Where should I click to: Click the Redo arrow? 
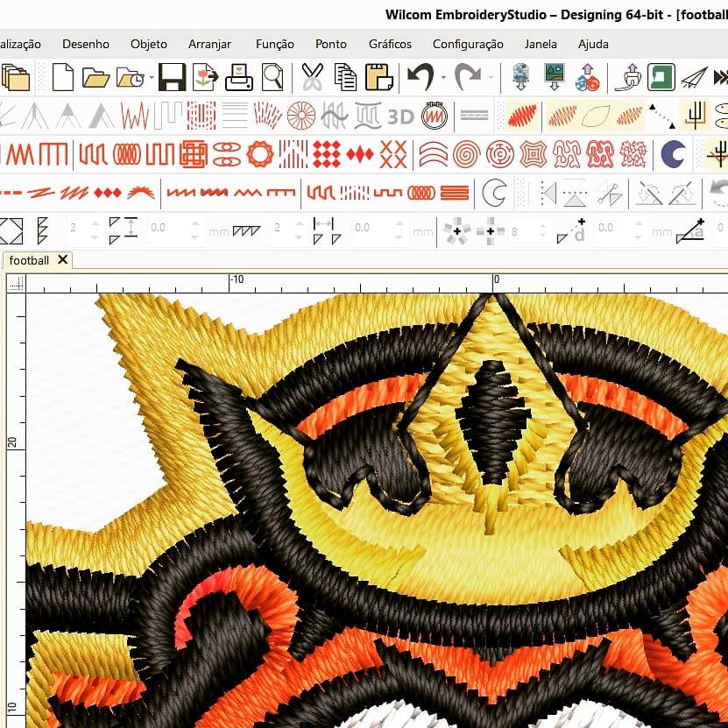(x=468, y=77)
